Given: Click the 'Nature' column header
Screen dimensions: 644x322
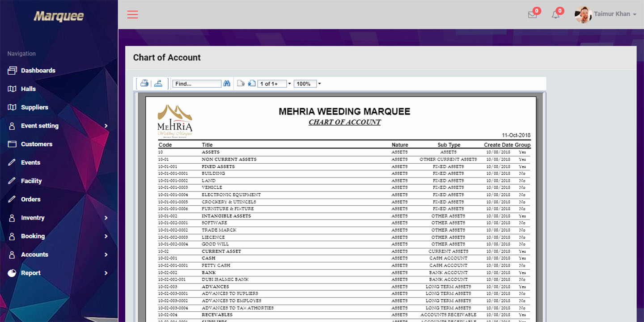Looking at the screenshot, I should [x=400, y=145].
